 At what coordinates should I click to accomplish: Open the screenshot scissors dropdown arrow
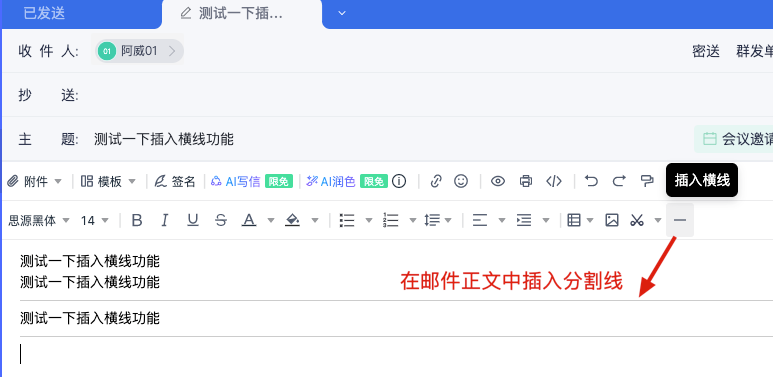(x=658, y=220)
